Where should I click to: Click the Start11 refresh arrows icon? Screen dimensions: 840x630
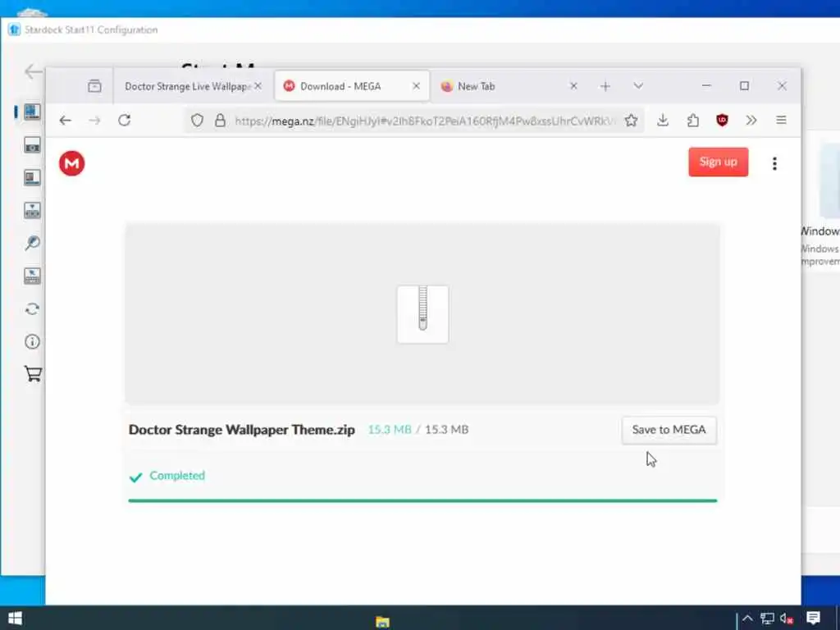point(32,309)
